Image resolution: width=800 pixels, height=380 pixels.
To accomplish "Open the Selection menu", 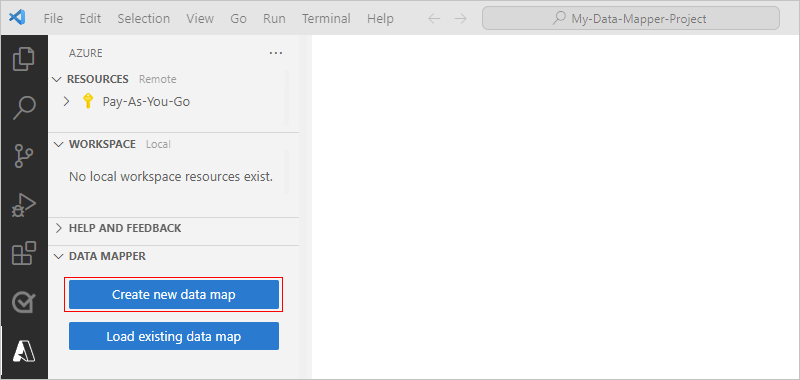I will click(x=143, y=19).
